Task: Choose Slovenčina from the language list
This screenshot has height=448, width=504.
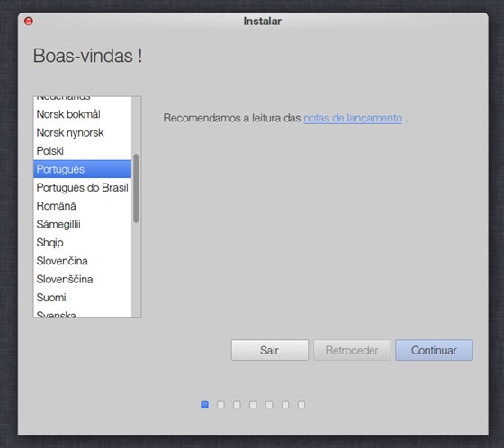Action: click(x=82, y=261)
